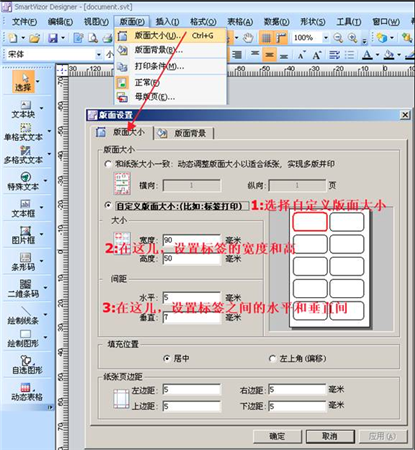Click the 高度 height input field

coord(192,259)
